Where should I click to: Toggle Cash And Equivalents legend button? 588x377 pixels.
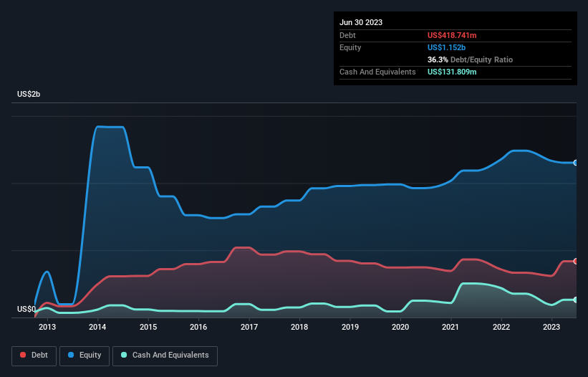pyautogui.click(x=165, y=355)
